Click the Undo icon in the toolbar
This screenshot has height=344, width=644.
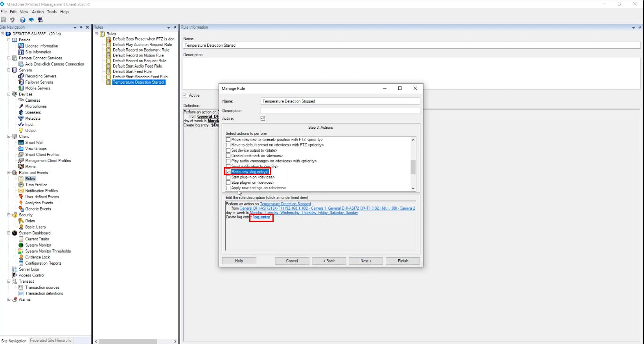(x=12, y=20)
